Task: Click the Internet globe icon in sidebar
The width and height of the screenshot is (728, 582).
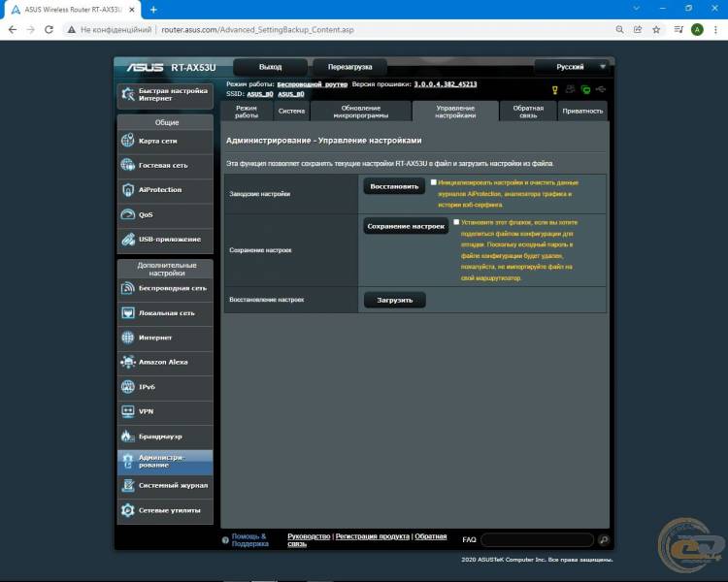Action: (x=128, y=338)
